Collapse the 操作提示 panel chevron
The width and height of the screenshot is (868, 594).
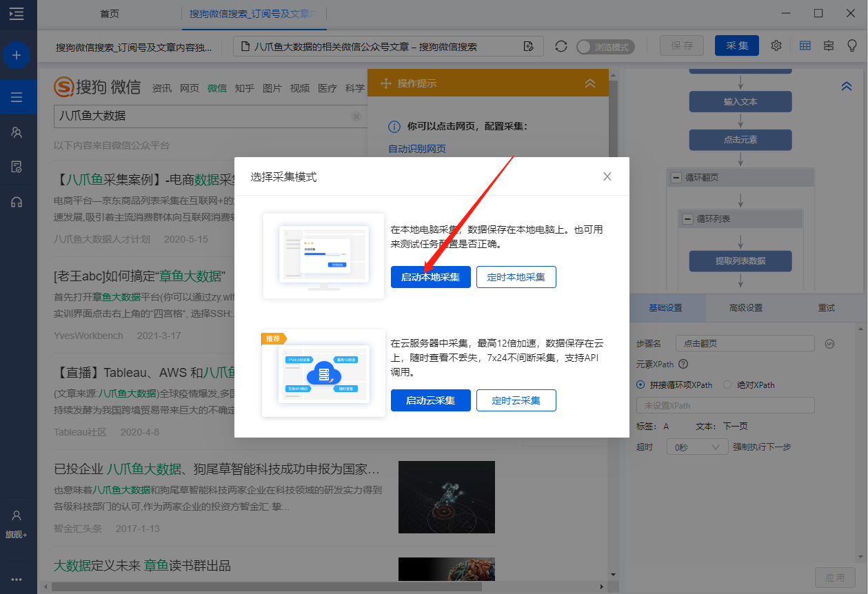click(x=590, y=83)
